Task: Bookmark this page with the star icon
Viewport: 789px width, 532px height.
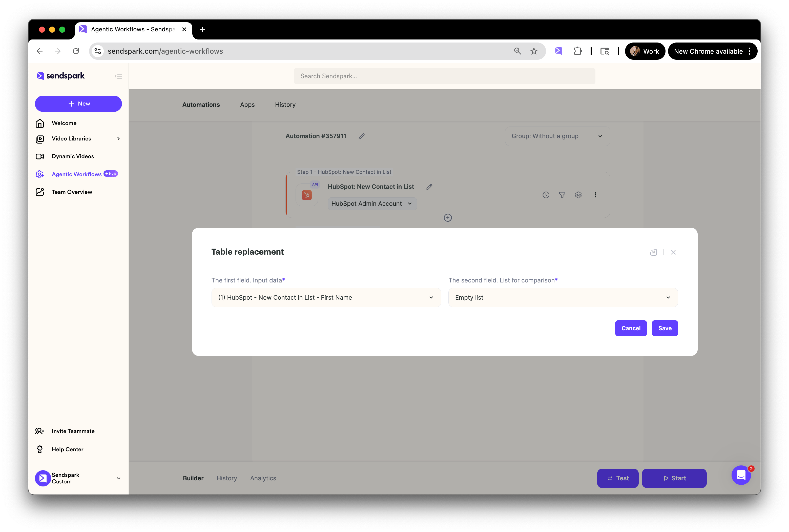Action: coord(534,51)
